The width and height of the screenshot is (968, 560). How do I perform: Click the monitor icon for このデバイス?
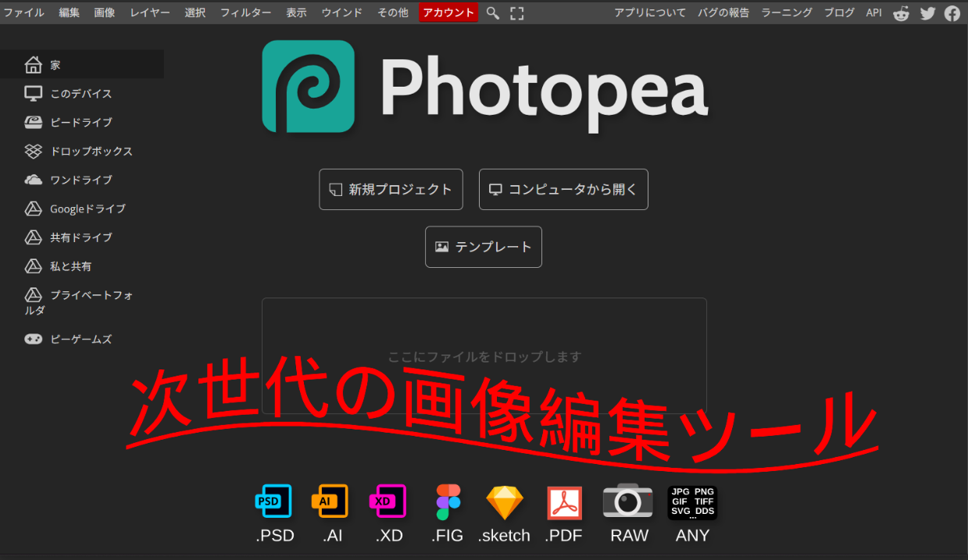click(x=33, y=94)
